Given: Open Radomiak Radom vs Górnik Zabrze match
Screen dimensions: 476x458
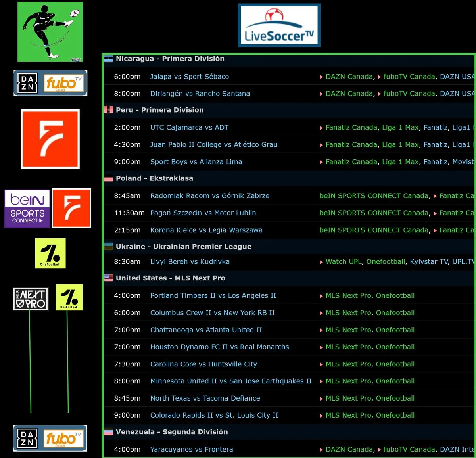Looking at the screenshot, I should pos(210,196).
